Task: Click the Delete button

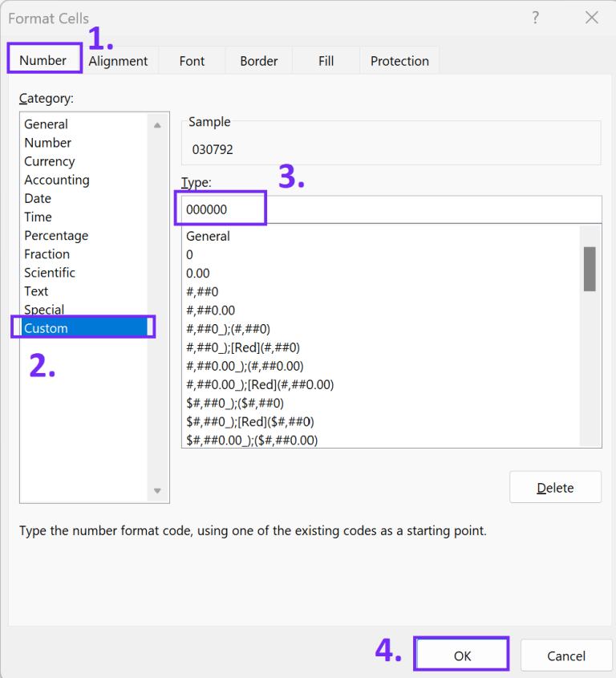Action: (555, 486)
